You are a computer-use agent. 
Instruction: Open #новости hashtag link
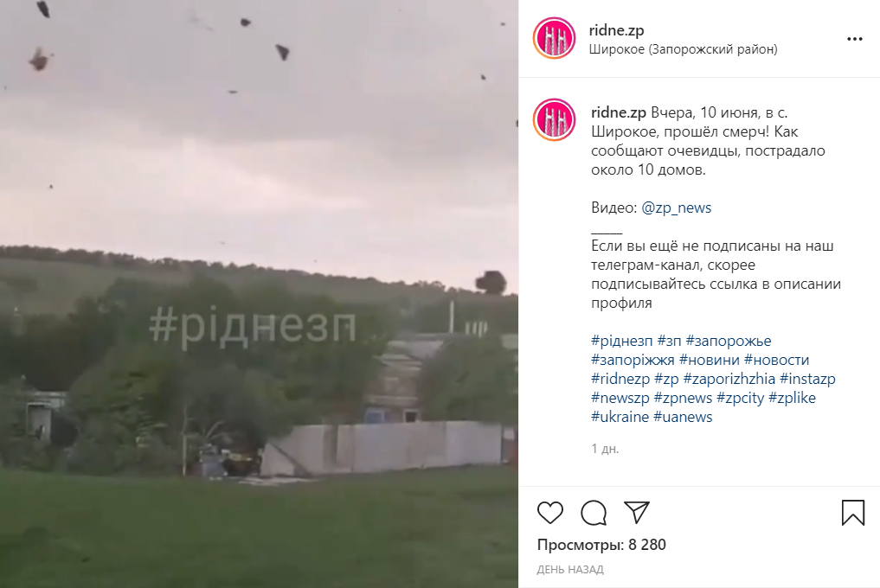click(777, 360)
